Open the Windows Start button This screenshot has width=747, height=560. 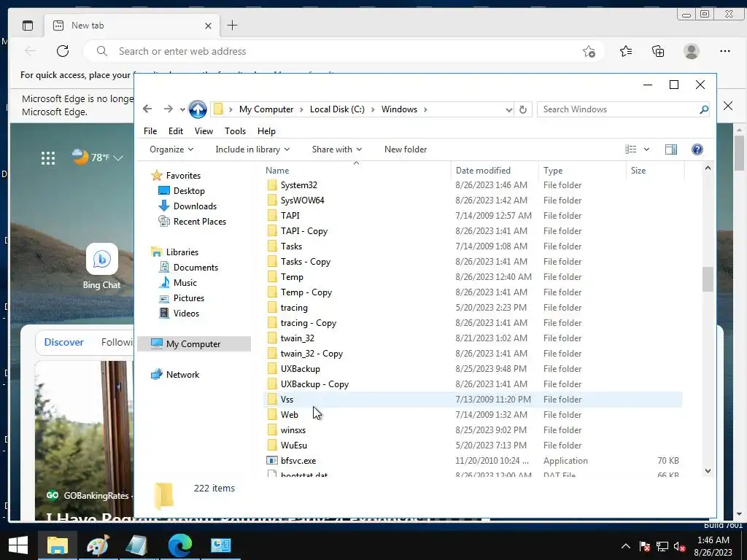tap(18, 545)
